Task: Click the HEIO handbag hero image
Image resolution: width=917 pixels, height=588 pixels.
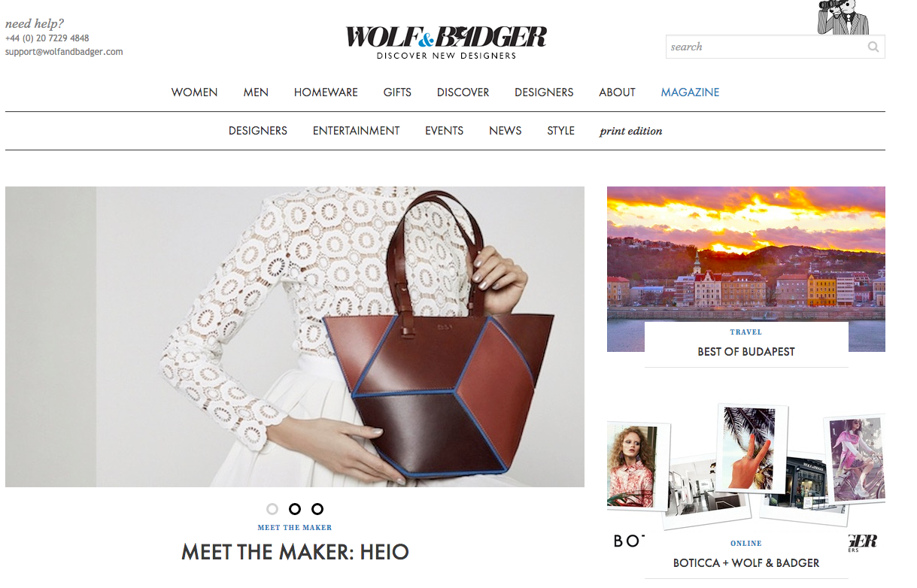Action: point(295,337)
